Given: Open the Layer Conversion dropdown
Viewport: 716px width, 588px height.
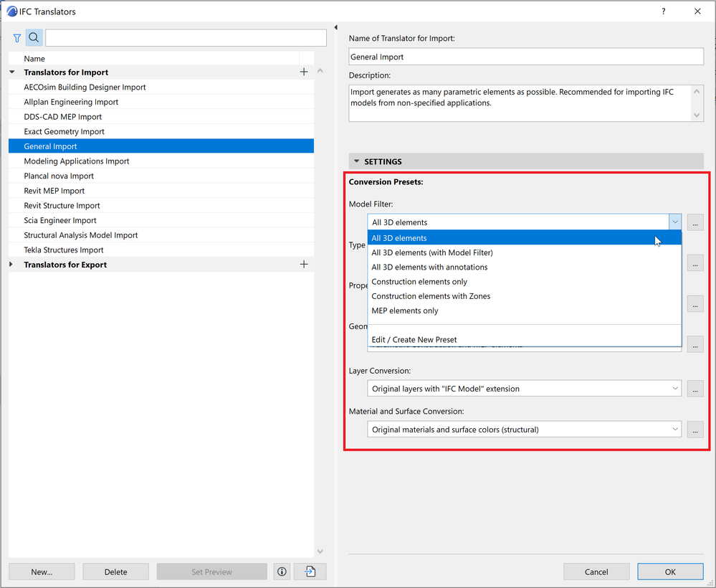Looking at the screenshot, I should click(x=524, y=389).
